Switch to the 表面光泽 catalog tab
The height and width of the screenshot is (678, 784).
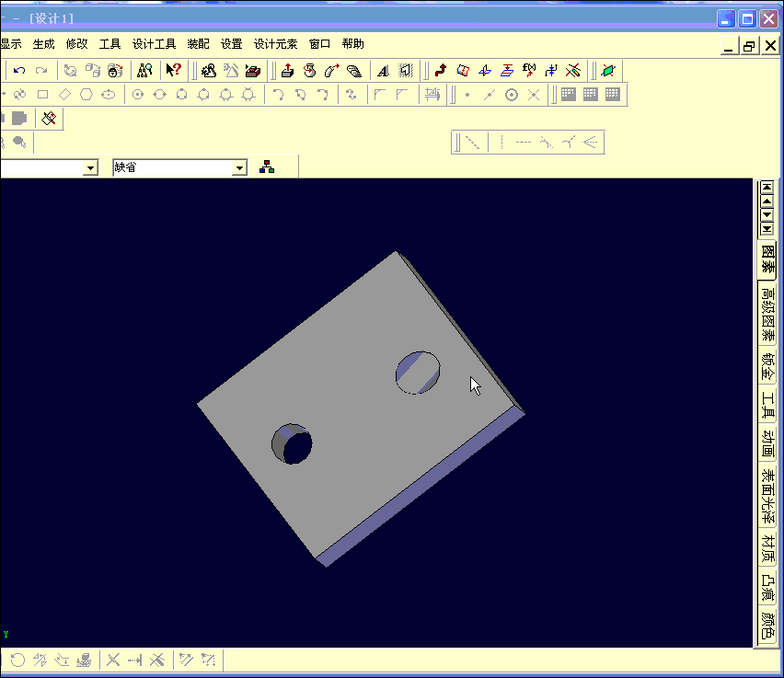(x=767, y=497)
